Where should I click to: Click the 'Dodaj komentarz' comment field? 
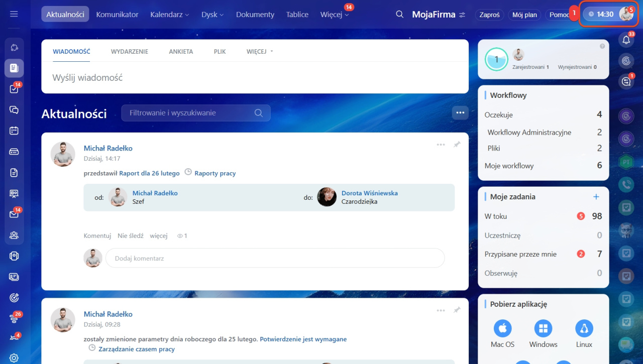point(275,258)
